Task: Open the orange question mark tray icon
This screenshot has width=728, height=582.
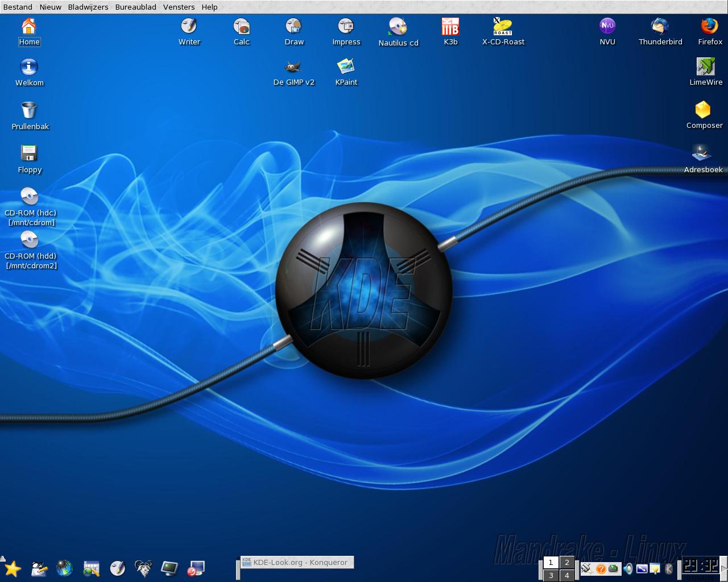Action: click(x=601, y=568)
